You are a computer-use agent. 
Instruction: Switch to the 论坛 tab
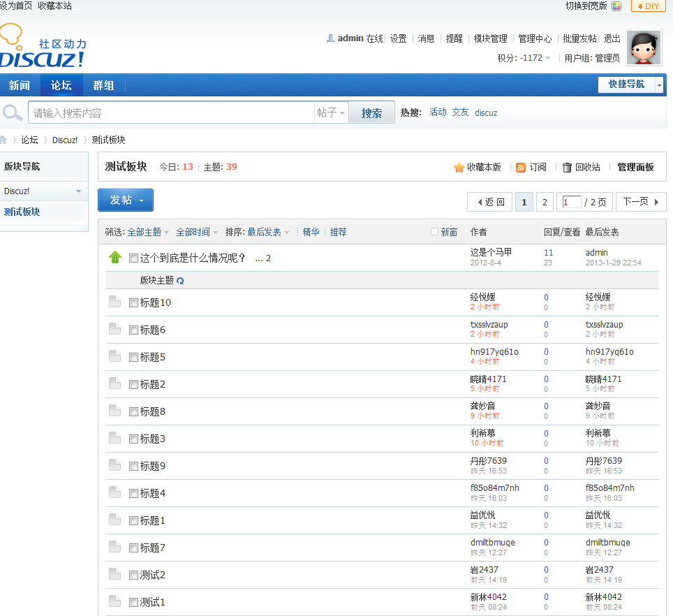click(x=61, y=85)
